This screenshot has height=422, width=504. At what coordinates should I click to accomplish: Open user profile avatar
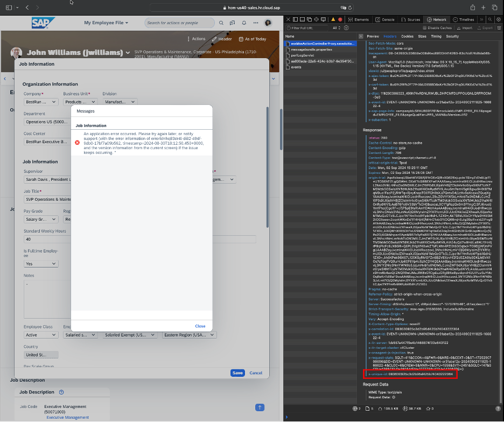pyautogui.click(x=268, y=23)
